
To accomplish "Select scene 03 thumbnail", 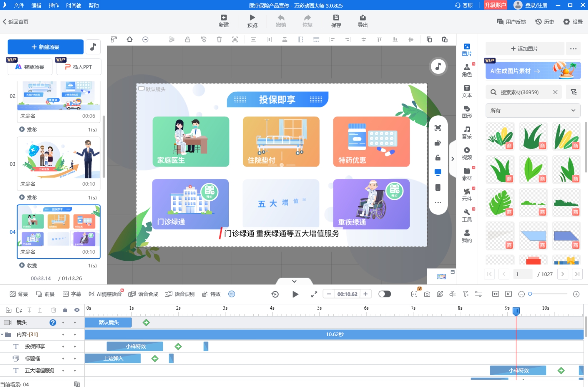I will tap(59, 159).
